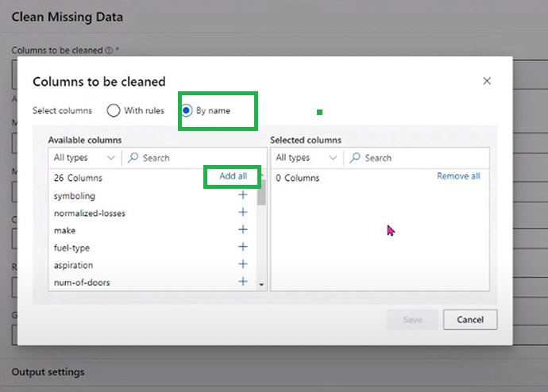
Task: Open the Selected columns All types dropdown
Action: [x=307, y=158]
